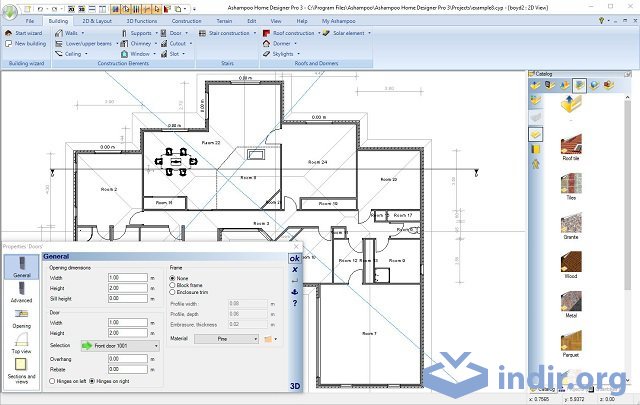Screen dimensions: 640x405
Task: Select the Window tool icon
Action: (124, 53)
